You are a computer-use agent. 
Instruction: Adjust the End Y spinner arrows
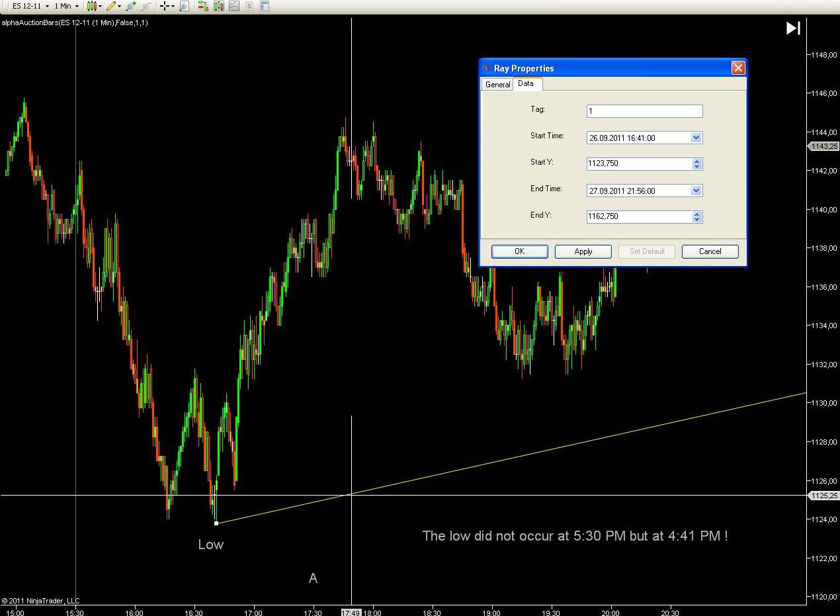[x=696, y=216]
